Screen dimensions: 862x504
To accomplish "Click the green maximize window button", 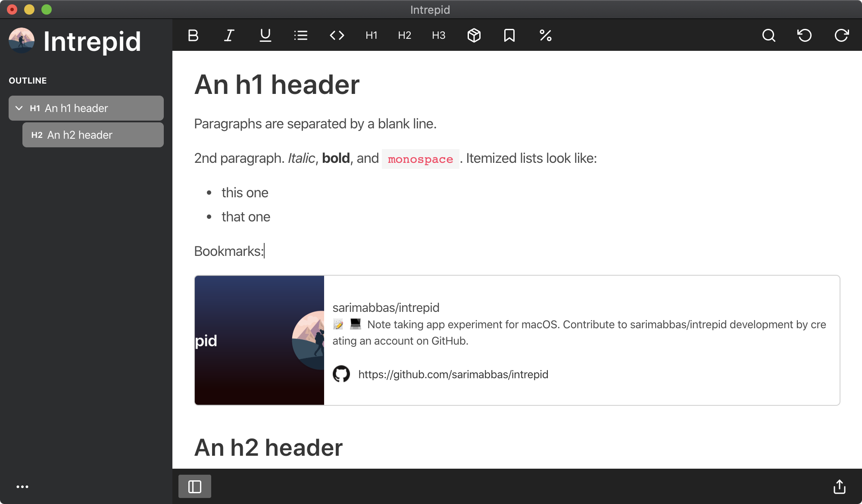I will click(x=47, y=9).
